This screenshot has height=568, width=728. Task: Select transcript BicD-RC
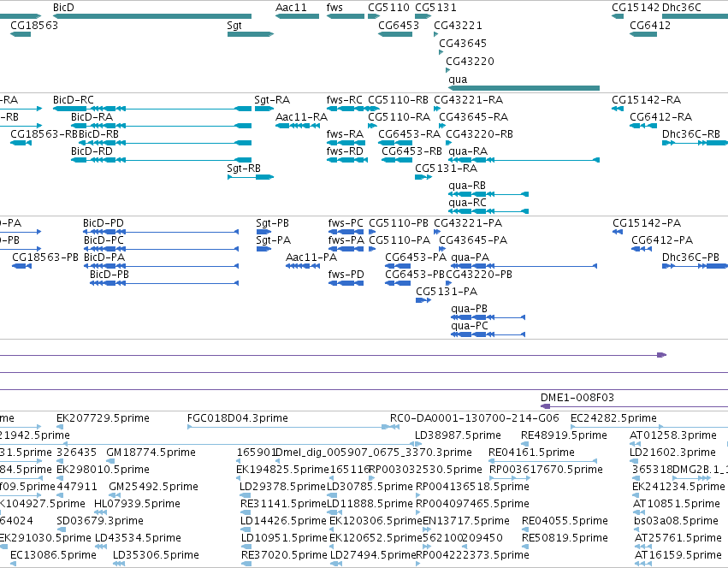pos(152,109)
